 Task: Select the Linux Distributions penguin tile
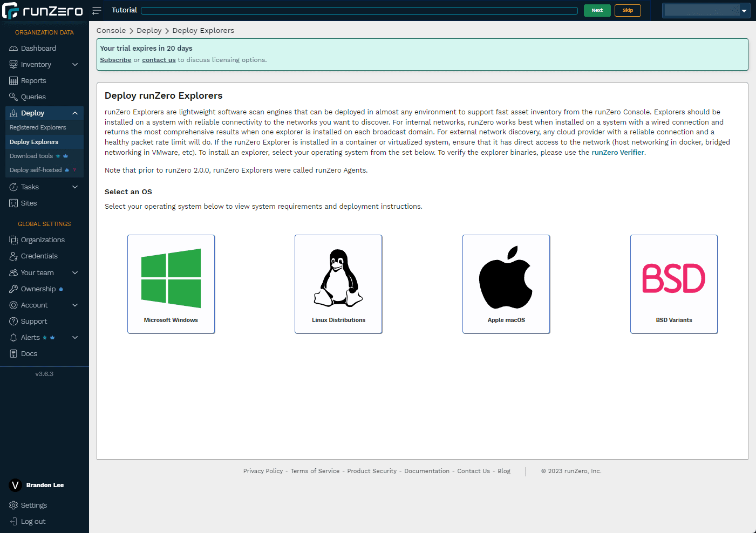pos(338,284)
